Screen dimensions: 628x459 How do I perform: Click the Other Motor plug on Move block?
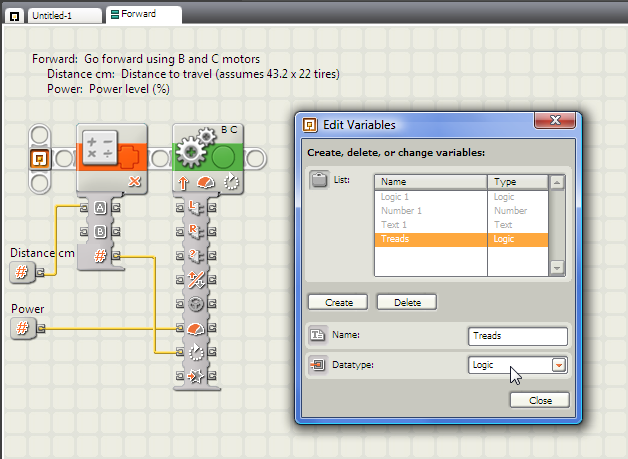(x=195, y=256)
